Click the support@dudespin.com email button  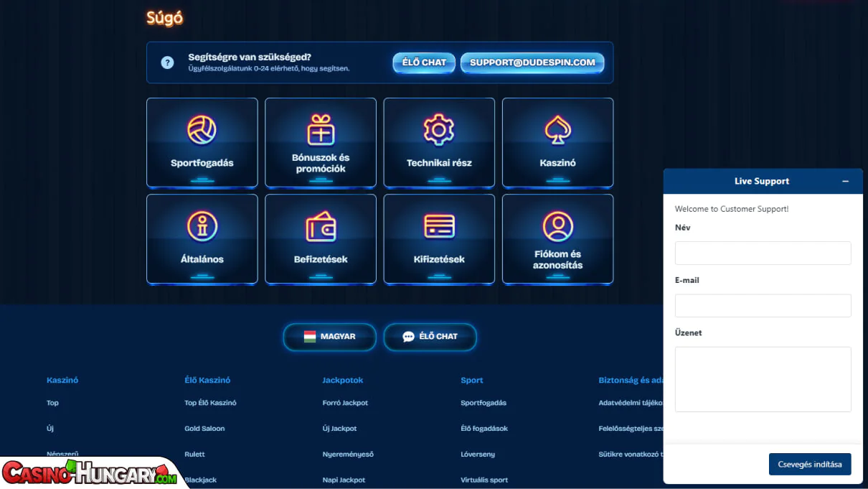[x=532, y=62]
